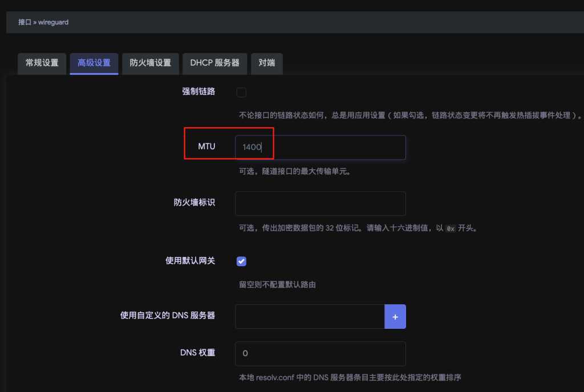
Task: Click the MTU input field showing 1400
Action: tap(320, 147)
